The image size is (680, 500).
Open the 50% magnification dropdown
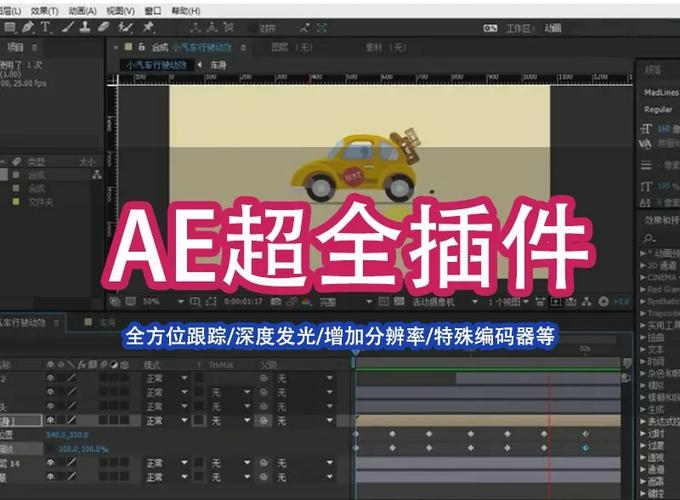click(163, 301)
